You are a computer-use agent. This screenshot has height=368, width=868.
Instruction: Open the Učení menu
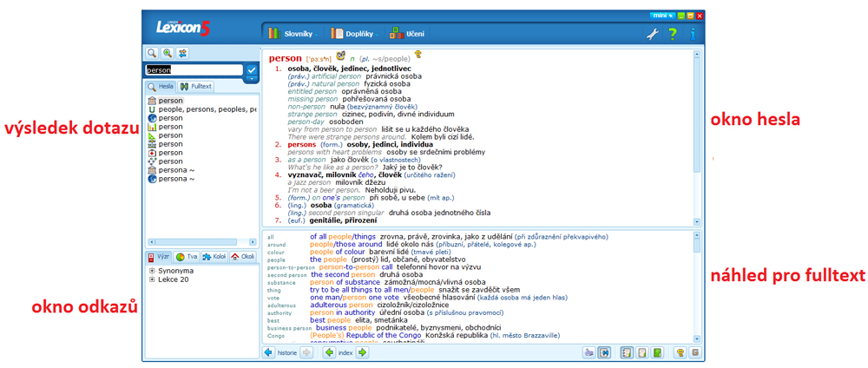click(407, 34)
